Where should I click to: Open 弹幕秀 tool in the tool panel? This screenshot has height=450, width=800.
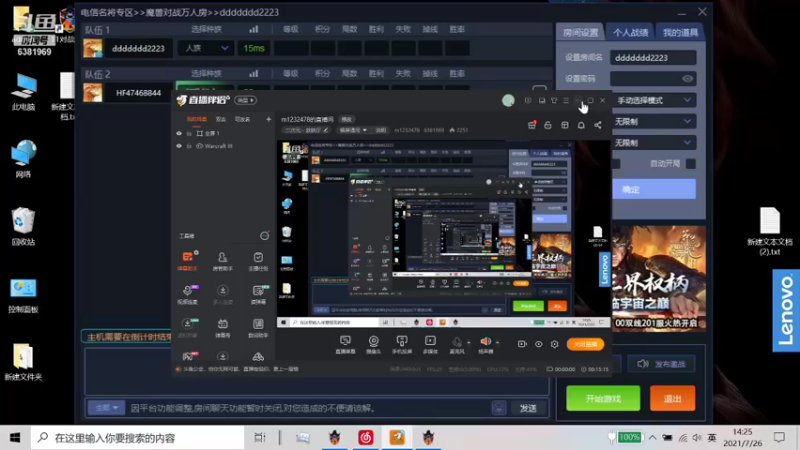pos(222,328)
